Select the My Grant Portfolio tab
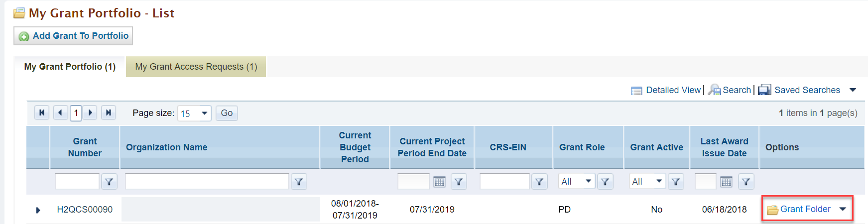The image size is (868, 224). click(70, 67)
